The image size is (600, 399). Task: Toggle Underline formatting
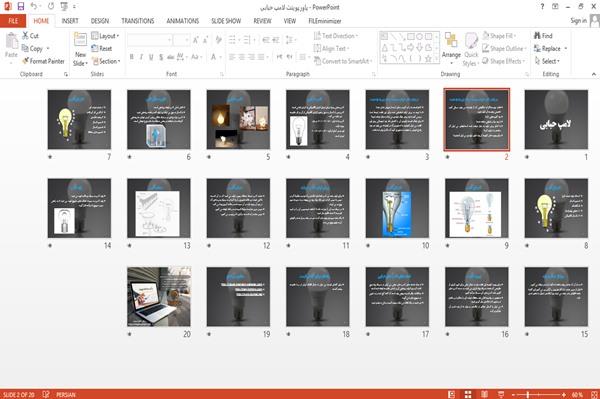point(151,57)
